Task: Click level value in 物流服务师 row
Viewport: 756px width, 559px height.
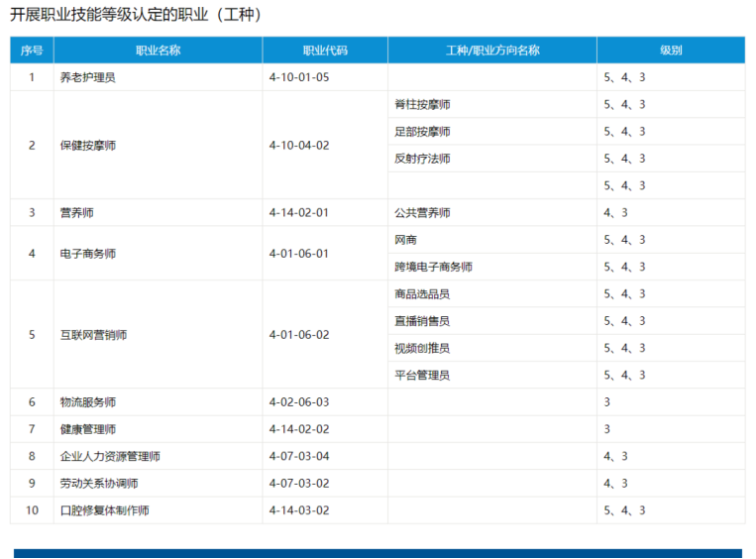Action: pos(607,402)
